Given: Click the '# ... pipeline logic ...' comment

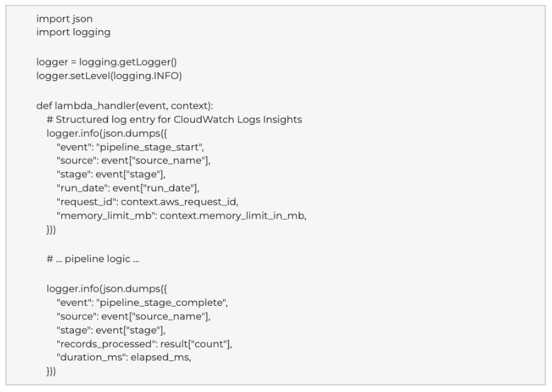Looking at the screenshot, I should coord(93,259).
